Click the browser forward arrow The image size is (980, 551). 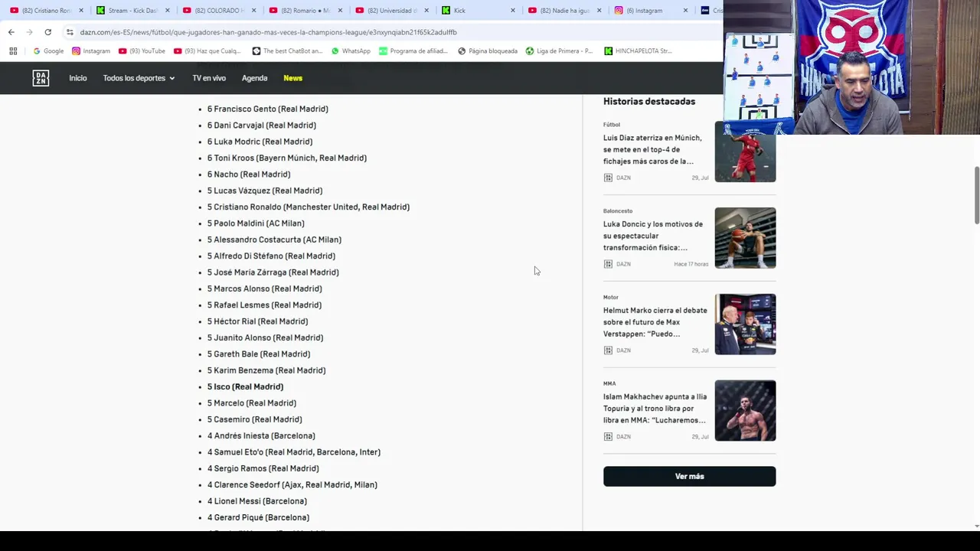click(x=29, y=32)
